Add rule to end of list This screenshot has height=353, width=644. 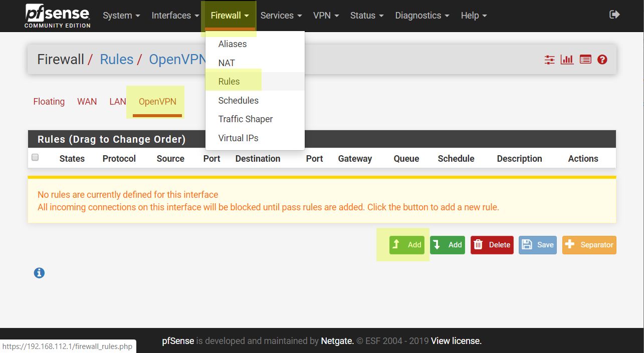pyautogui.click(x=448, y=245)
